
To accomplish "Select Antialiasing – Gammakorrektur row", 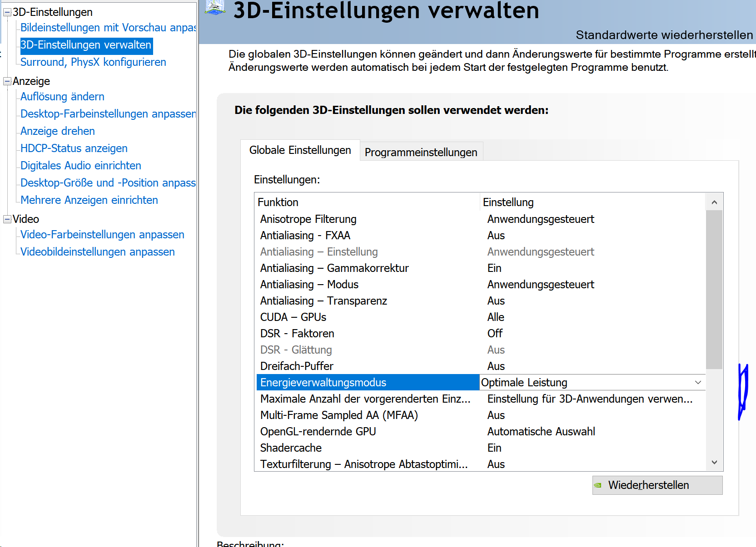I will pos(481,268).
